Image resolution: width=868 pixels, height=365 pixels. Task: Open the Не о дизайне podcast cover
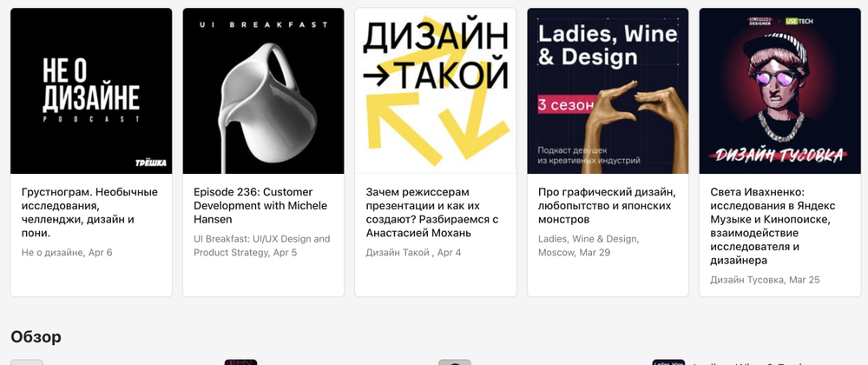click(x=91, y=91)
